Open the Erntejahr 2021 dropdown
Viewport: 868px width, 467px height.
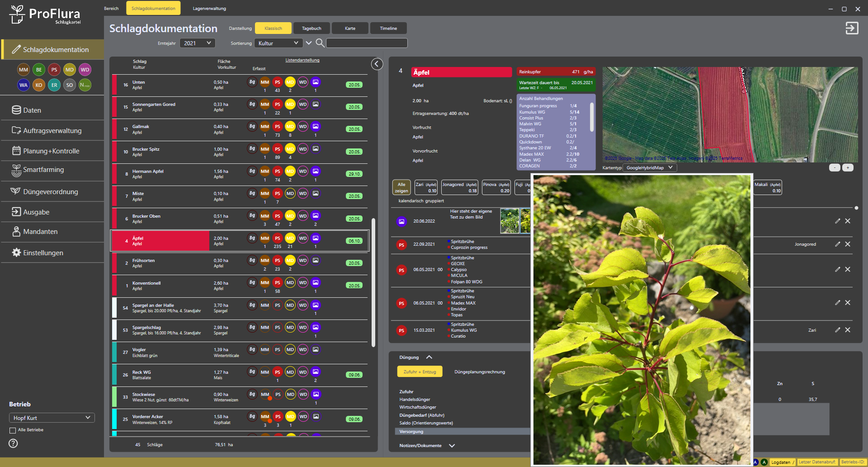(198, 43)
